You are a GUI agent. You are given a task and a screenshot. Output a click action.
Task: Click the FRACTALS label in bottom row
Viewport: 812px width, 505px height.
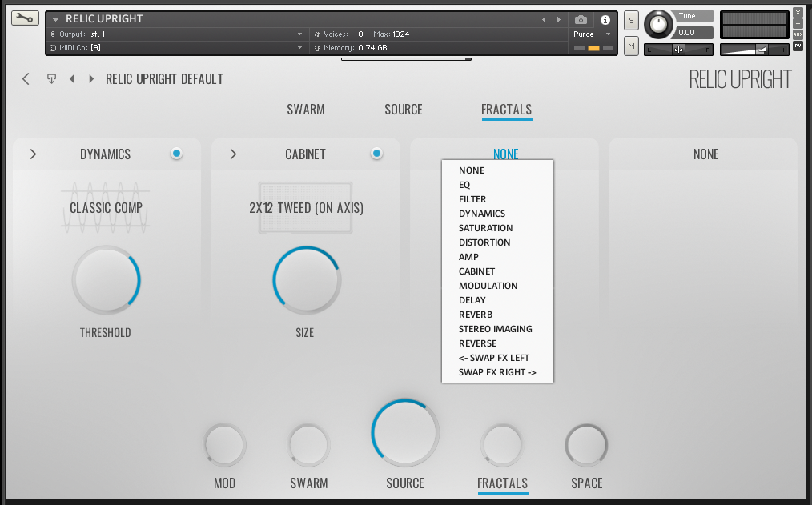coord(502,483)
